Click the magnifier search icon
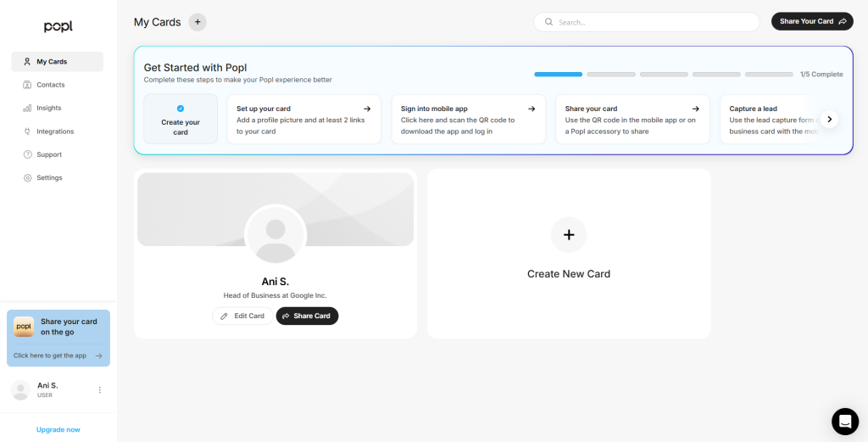Image resolution: width=868 pixels, height=442 pixels. 548,22
